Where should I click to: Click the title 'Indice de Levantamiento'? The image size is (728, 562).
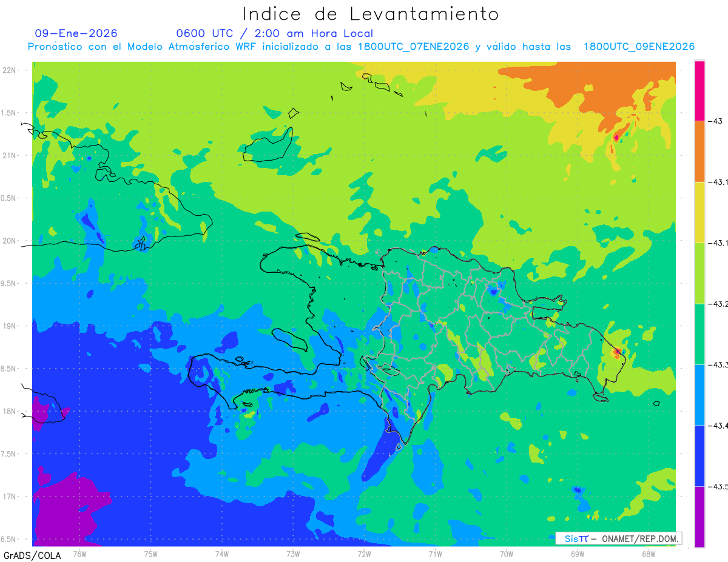[x=371, y=14]
